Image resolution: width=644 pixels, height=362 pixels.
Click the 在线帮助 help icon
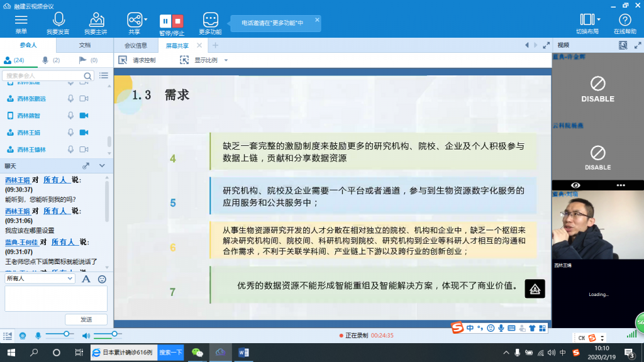(x=625, y=19)
